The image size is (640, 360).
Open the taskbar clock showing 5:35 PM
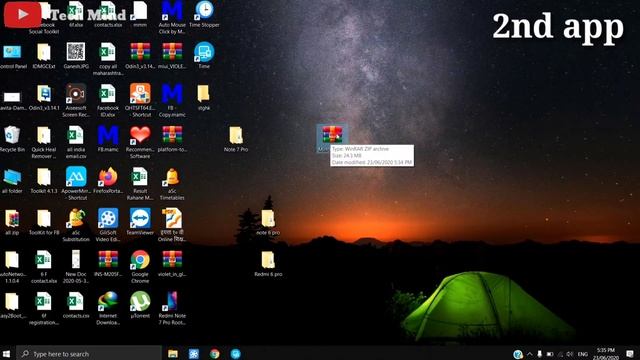pyautogui.click(x=606, y=354)
